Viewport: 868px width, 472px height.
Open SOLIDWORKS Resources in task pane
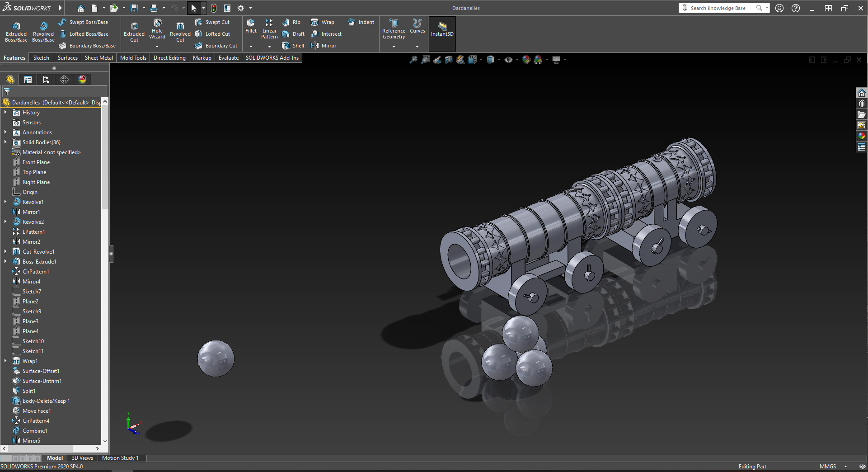pos(862,93)
